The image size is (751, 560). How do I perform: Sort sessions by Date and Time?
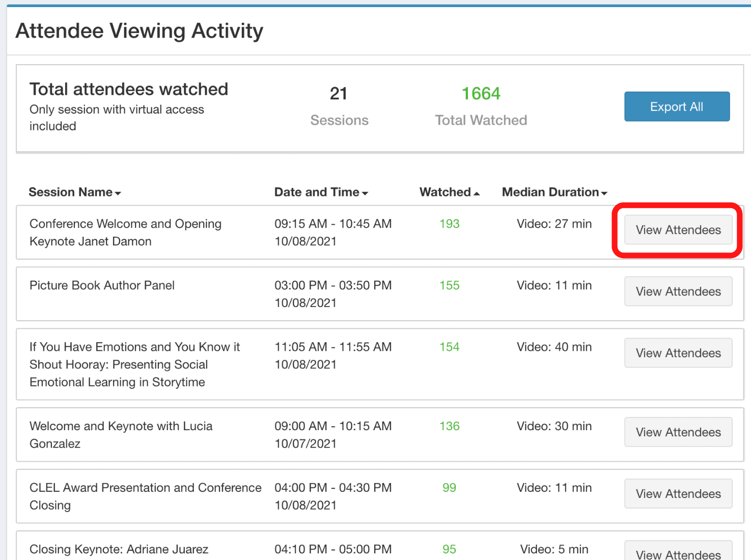tap(321, 192)
